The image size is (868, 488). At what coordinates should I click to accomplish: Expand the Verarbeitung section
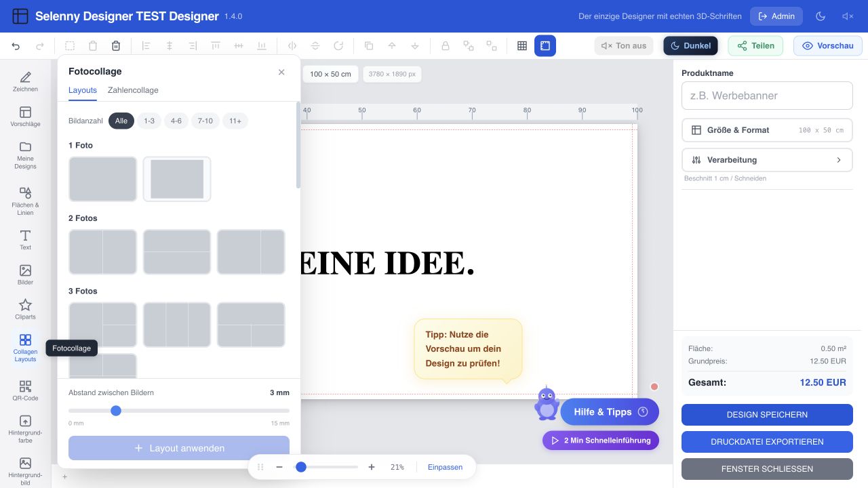[x=767, y=160]
